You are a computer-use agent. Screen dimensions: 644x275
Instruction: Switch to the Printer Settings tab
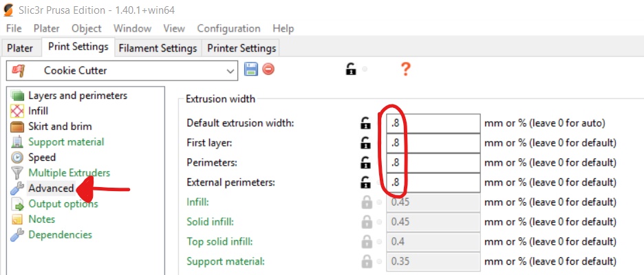241,48
